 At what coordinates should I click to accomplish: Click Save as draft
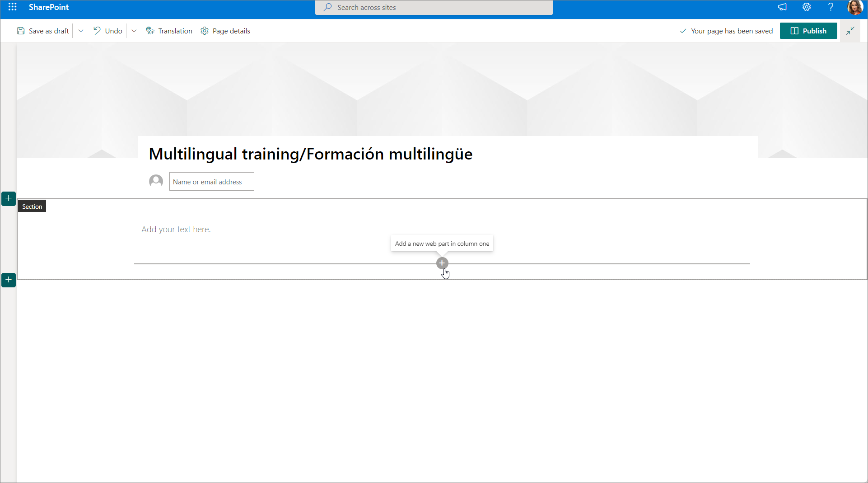(43, 31)
